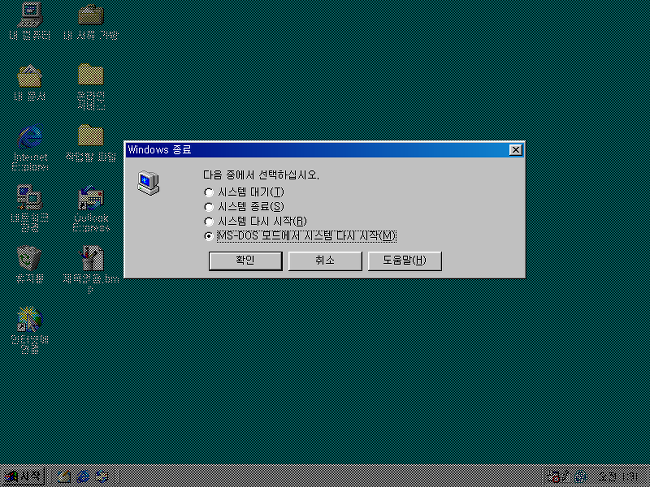Click the 취소 (Cancel) button
Viewport: 650px width, 487px height.
coord(325,261)
